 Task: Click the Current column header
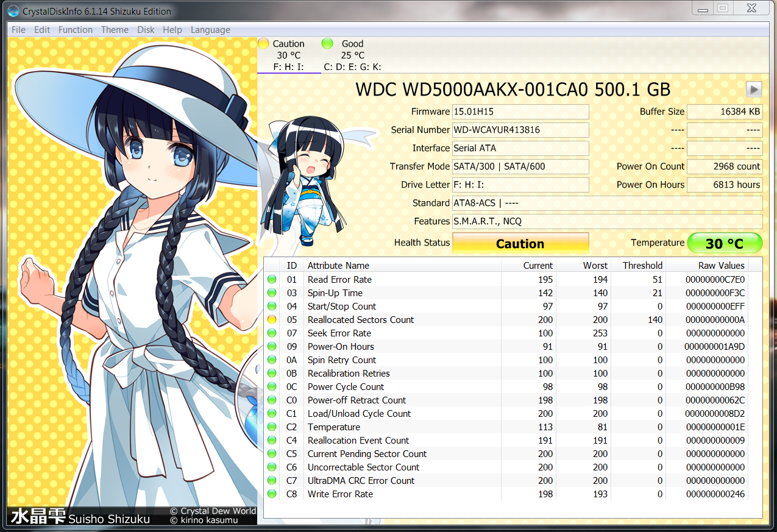[x=529, y=265]
